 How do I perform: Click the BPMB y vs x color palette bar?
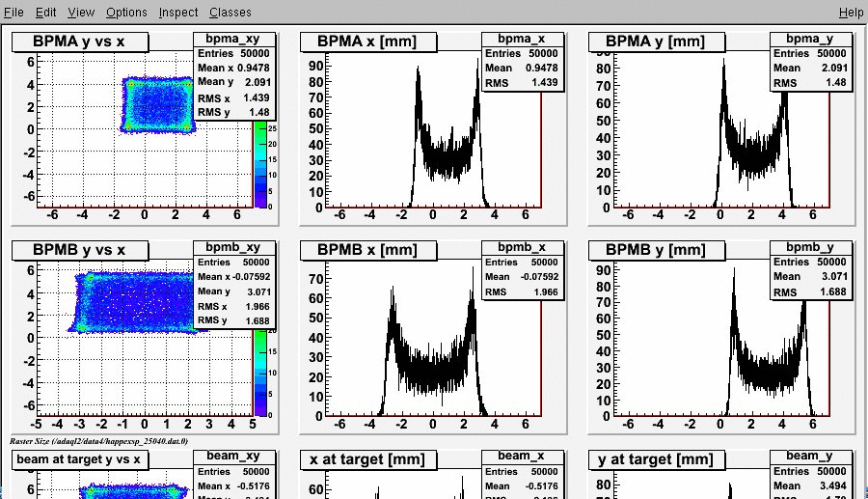click(x=260, y=373)
